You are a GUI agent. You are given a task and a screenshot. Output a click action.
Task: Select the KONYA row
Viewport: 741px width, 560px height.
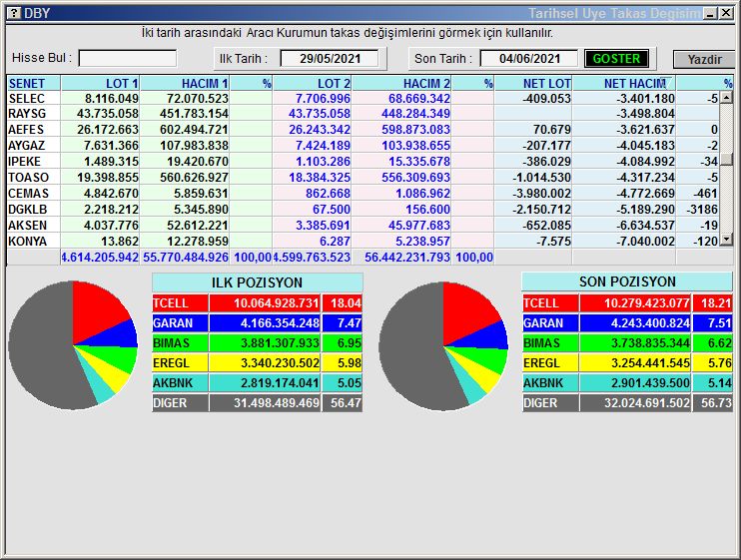(363, 242)
